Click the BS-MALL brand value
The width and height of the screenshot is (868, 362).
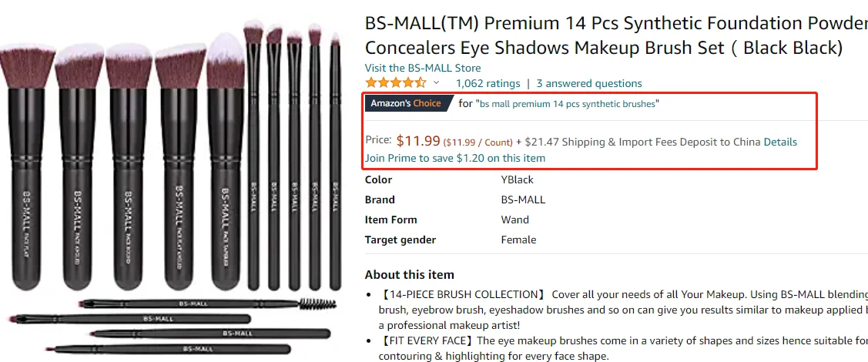coord(523,199)
